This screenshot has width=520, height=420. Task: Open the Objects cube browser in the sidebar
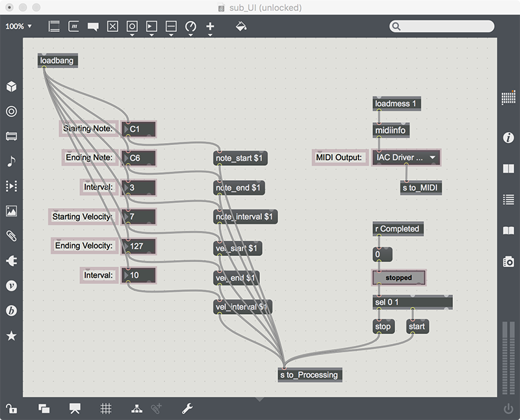coord(12,86)
